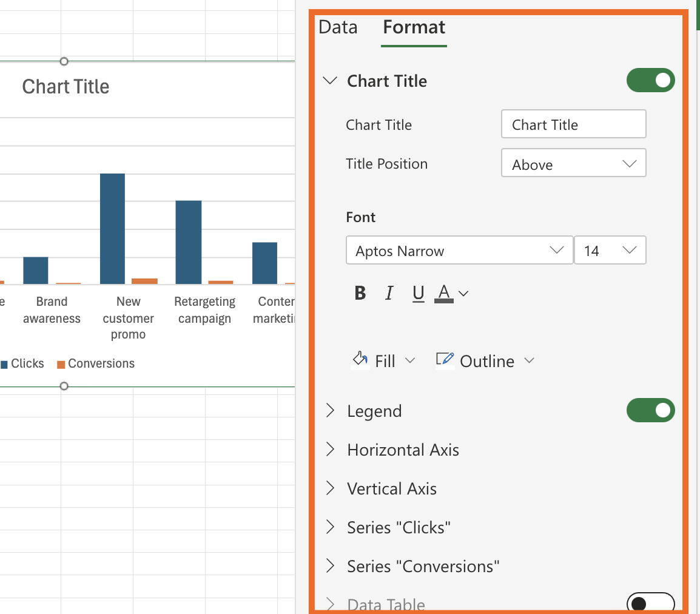Click the Chart Title text input field

(x=573, y=124)
